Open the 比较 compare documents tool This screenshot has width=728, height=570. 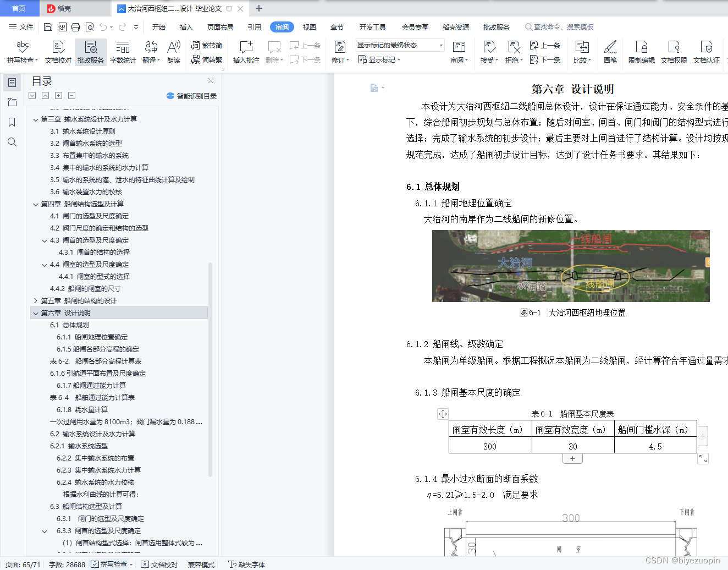(x=582, y=52)
